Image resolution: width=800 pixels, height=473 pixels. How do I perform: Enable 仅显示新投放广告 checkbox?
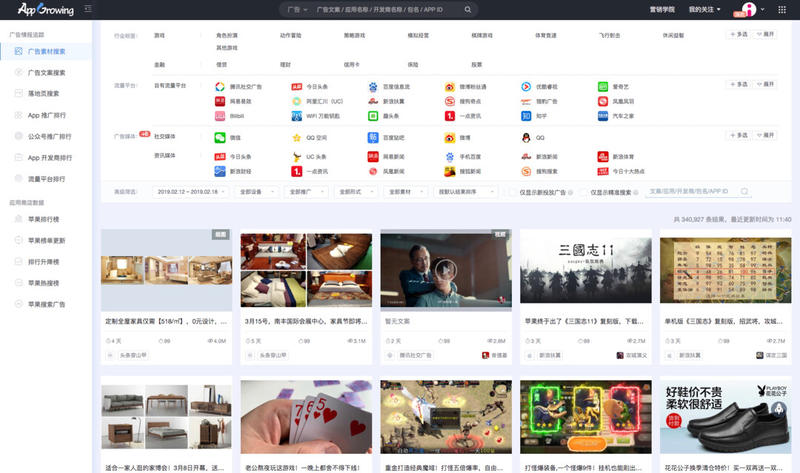513,191
